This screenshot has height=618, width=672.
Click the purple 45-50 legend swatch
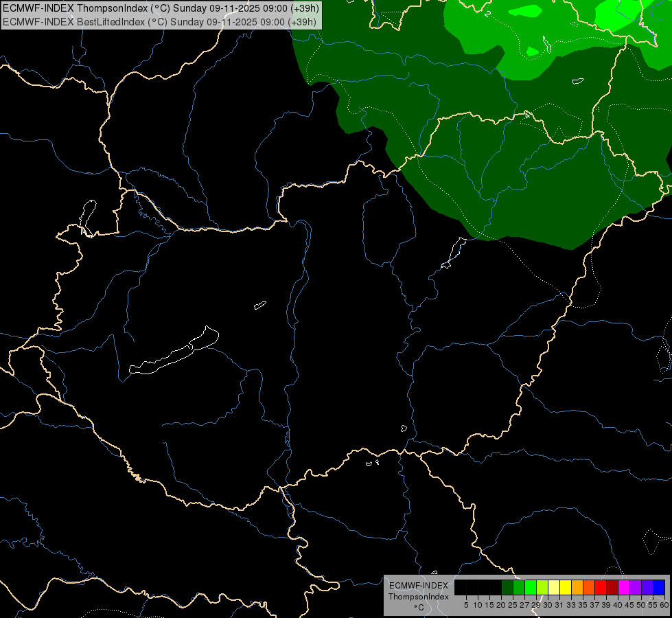(636, 587)
